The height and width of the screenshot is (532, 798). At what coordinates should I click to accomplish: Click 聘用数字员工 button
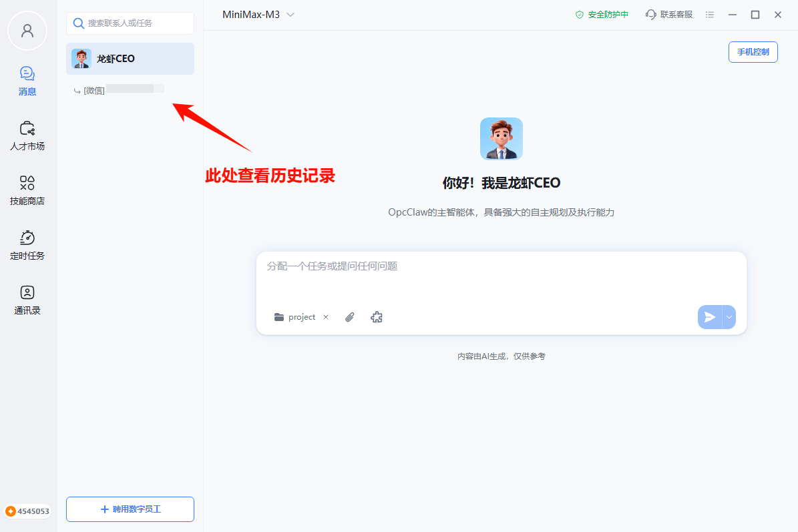130,509
